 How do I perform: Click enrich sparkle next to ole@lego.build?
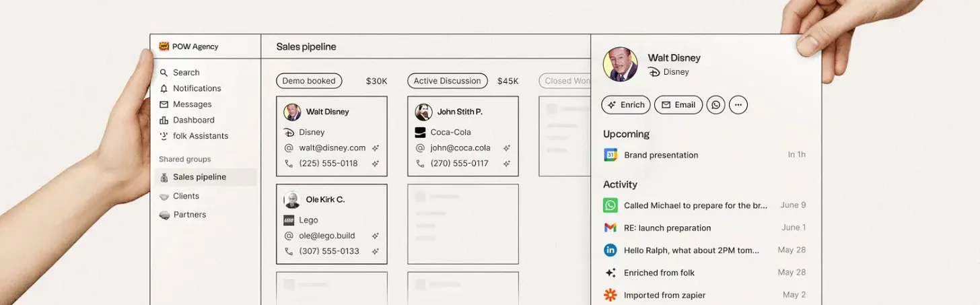pos(376,236)
